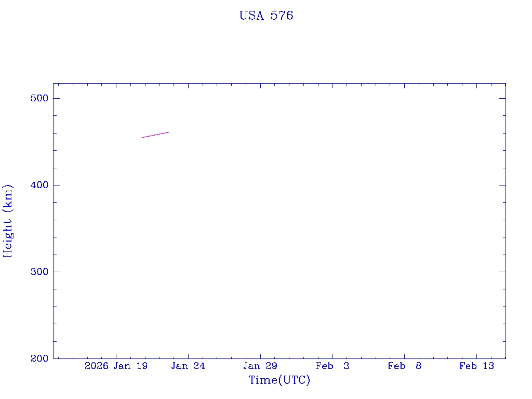Click the USA 576 chart title

[266, 16]
